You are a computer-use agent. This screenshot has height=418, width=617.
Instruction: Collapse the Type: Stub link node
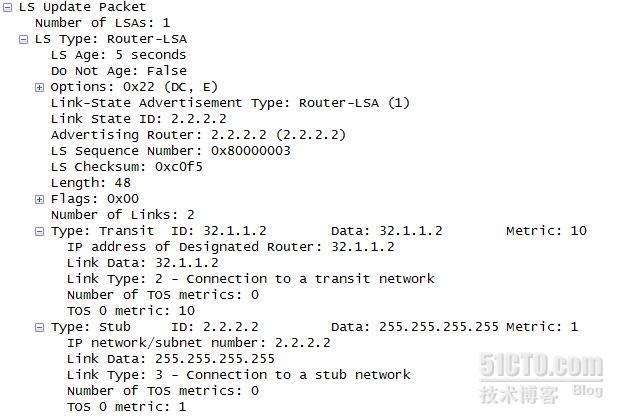point(39,327)
